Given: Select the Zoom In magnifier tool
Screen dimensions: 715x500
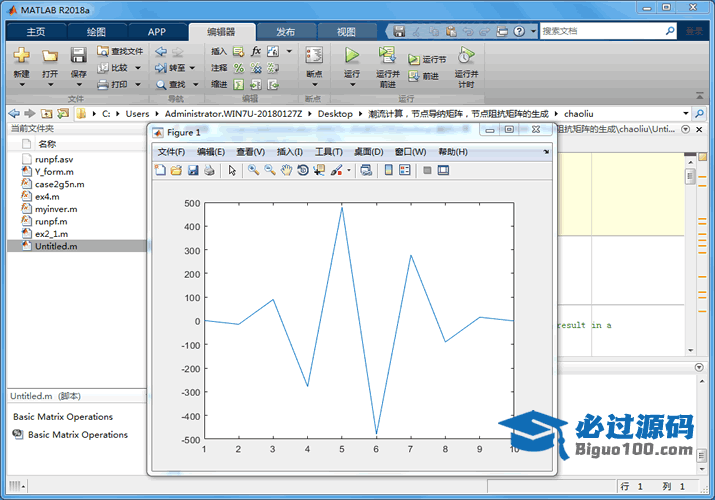Looking at the screenshot, I should pos(254,170).
